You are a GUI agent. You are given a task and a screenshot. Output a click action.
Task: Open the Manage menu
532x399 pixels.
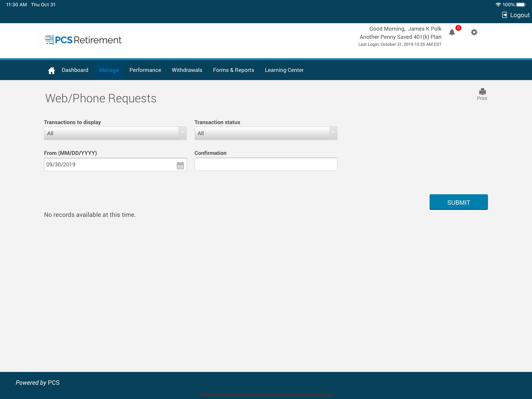tap(109, 70)
